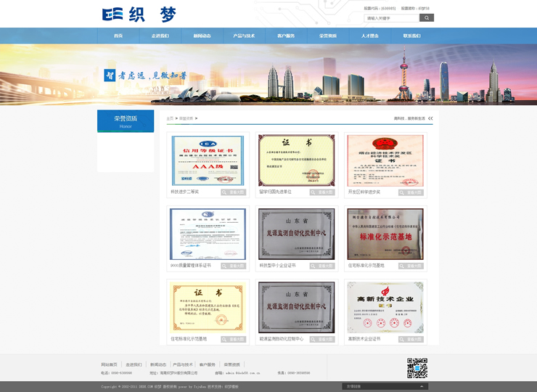Screen dimensions: 537x392
Task: Click 查看大图 under 留学归国先进单位
Action: 322,192
